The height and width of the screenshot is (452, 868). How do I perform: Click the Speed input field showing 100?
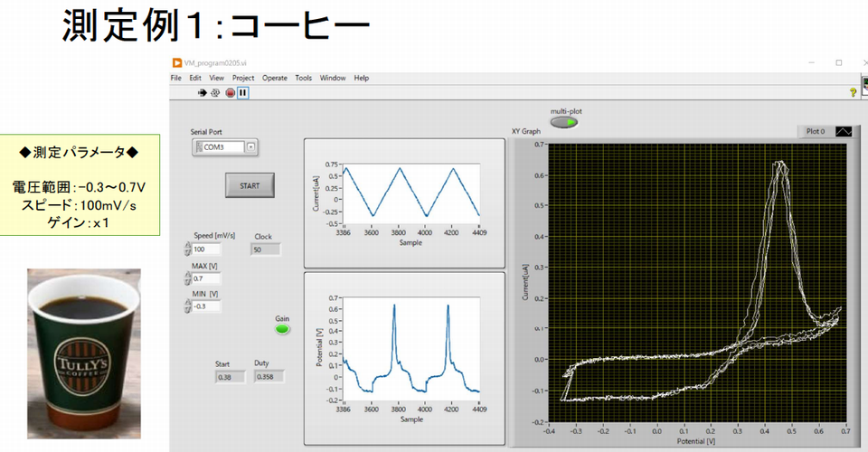click(x=206, y=249)
